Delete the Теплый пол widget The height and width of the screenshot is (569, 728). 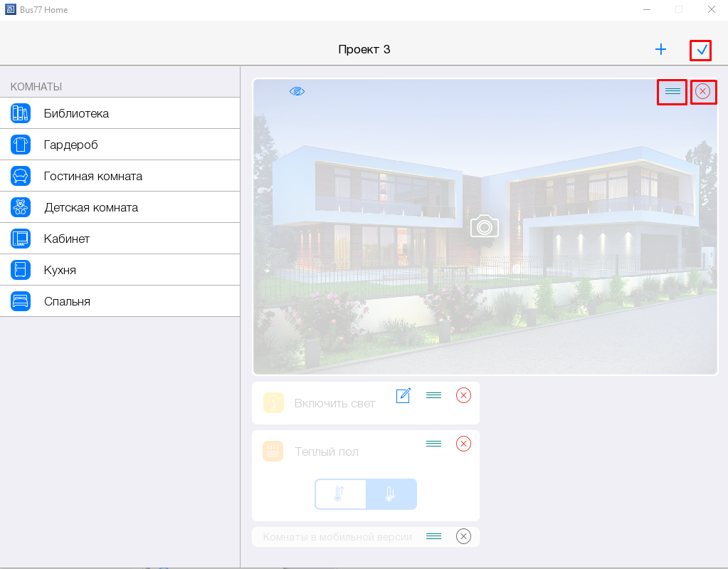(x=463, y=444)
